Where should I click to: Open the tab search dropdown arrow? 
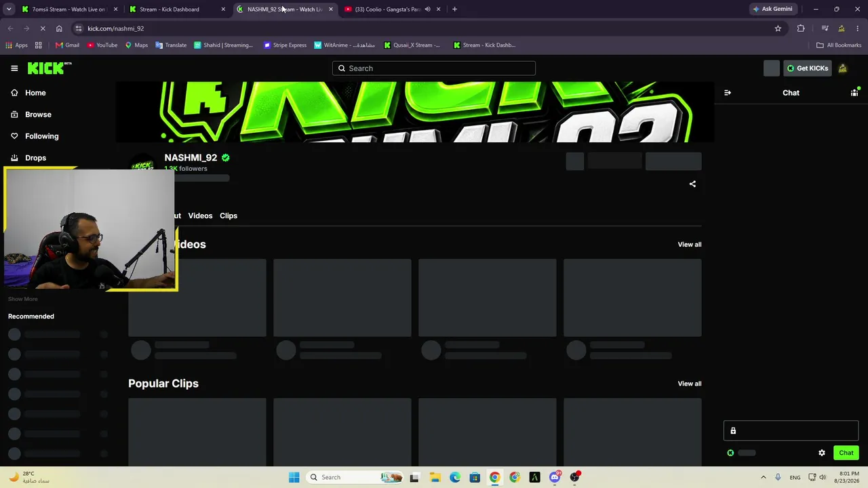pos(9,9)
